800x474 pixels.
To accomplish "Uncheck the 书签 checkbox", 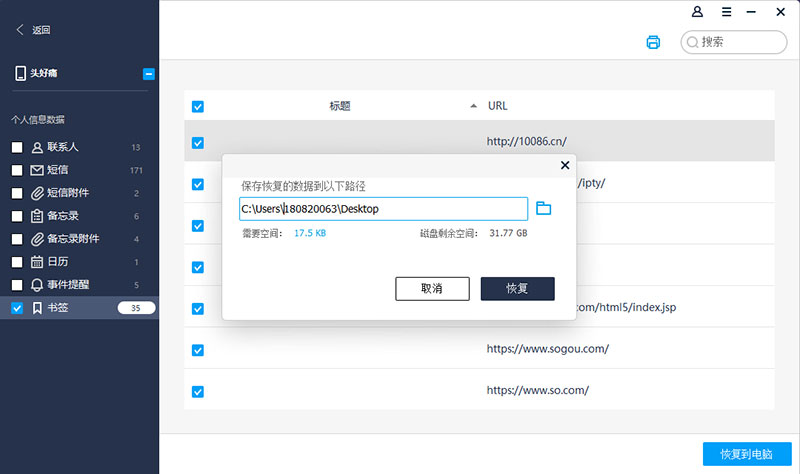I will (x=17, y=308).
